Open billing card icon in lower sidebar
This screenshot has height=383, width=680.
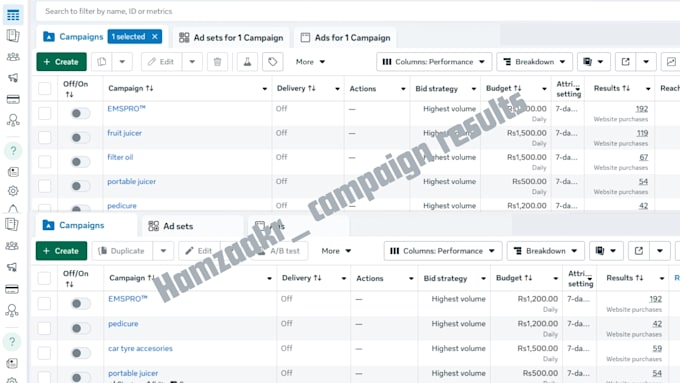coord(12,289)
